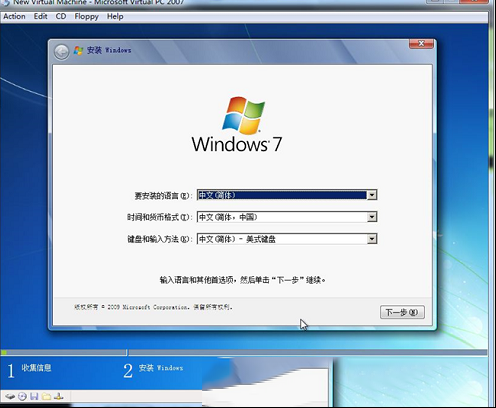The width and height of the screenshot is (496, 408).
Task: Click the 要安装的语言 label
Action: [x=163, y=196]
